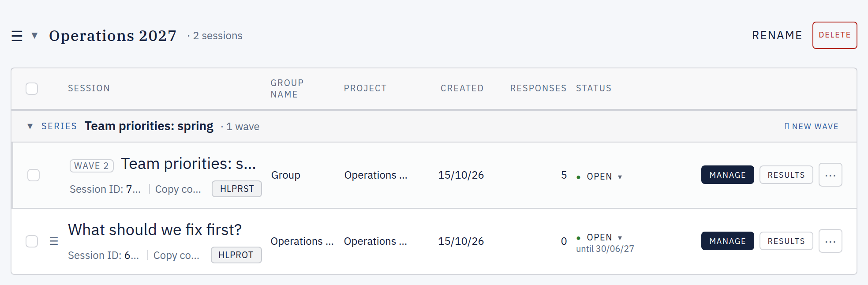Click the CREATED column header
868x285 pixels.
[x=462, y=88]
